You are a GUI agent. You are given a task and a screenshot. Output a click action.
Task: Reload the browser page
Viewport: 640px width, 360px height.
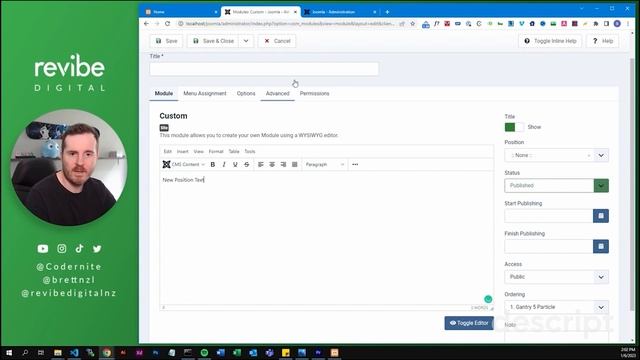pos(167,24)
